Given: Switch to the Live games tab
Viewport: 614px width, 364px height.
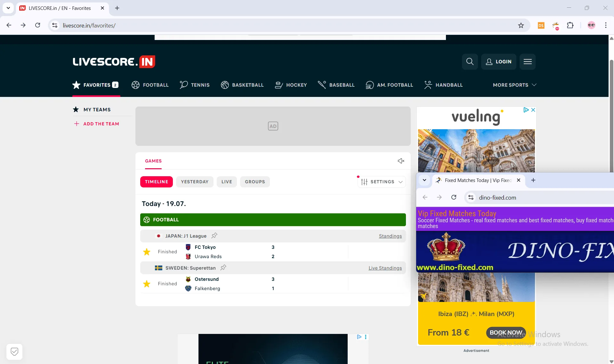Looking at the screenshot, I should coord(226,182).
